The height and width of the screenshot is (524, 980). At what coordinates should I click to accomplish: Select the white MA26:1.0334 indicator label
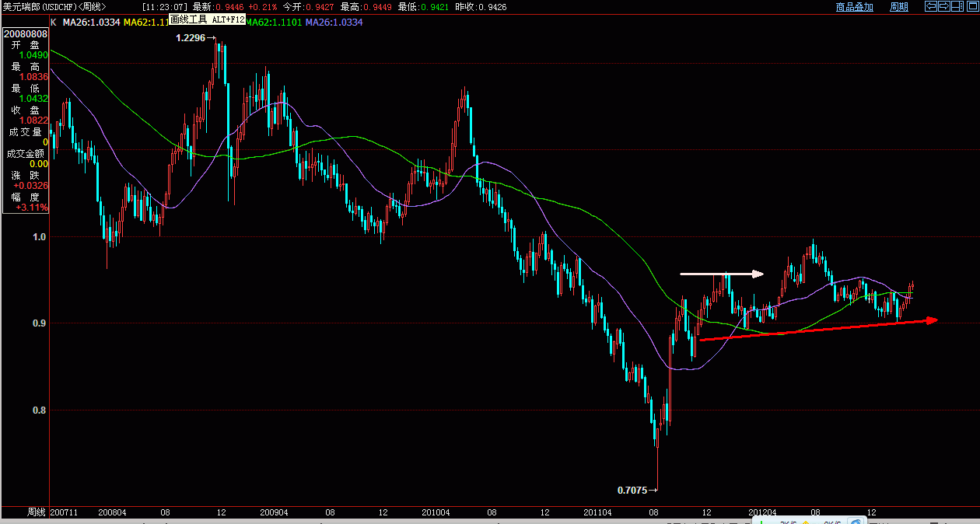click(x=92, y=23)
